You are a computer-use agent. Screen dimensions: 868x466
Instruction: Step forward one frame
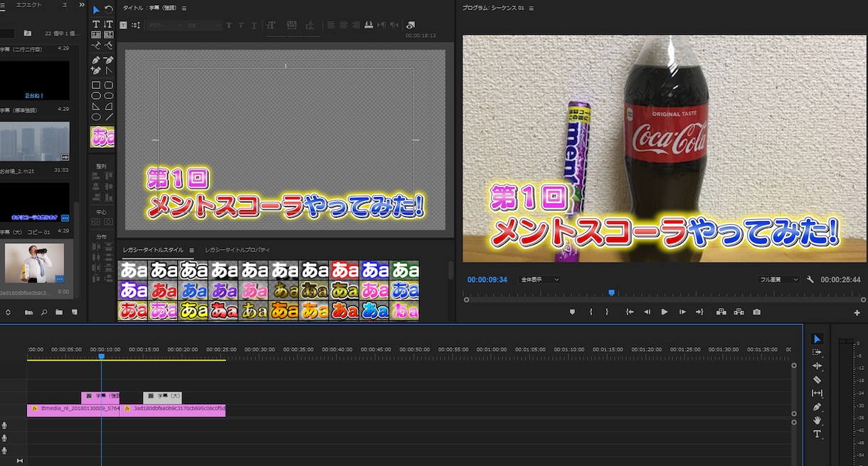(682, 312)
